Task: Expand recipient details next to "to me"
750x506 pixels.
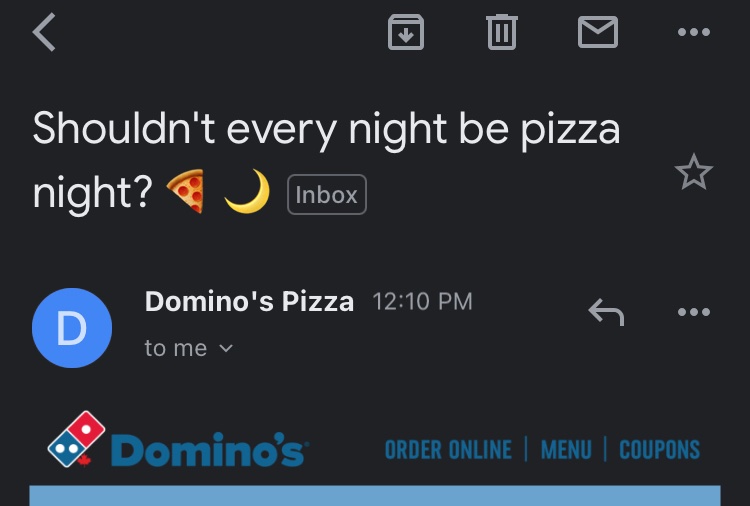Action: pos(226,348)
